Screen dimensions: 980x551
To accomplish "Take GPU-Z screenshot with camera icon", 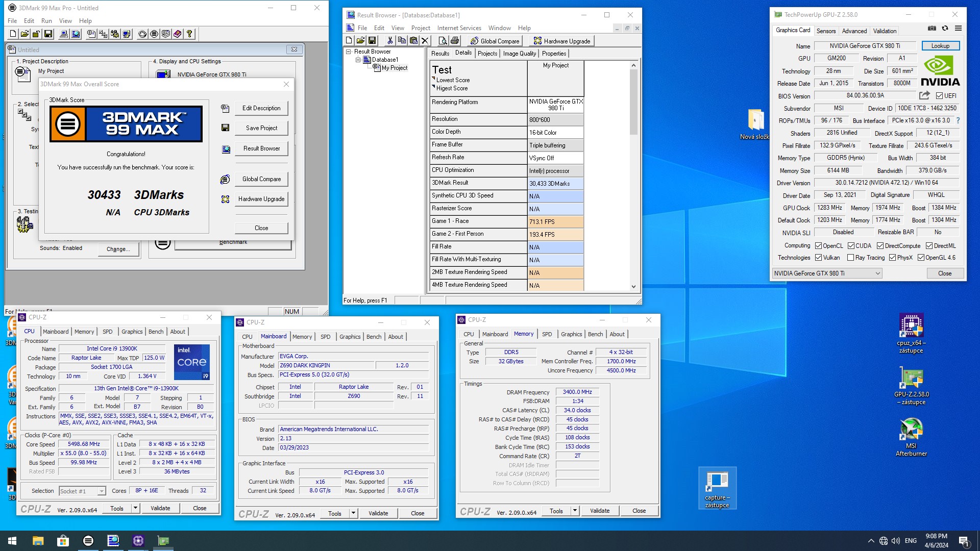I will click(932, 29).
